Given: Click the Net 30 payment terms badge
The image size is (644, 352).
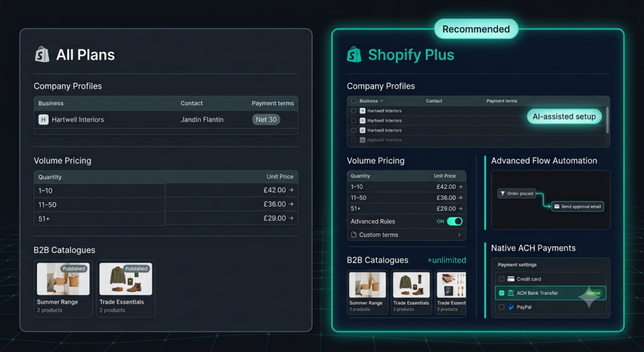Looking at the screenshot, I should point(266,120).
